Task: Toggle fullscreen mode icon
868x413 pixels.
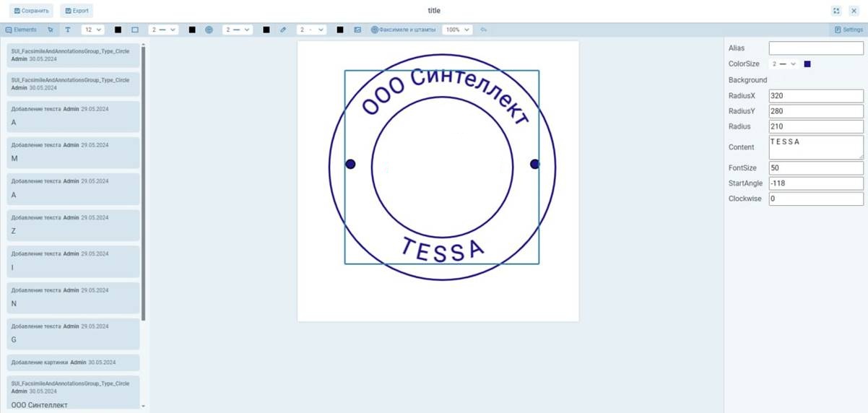Action: pos(836,11)
